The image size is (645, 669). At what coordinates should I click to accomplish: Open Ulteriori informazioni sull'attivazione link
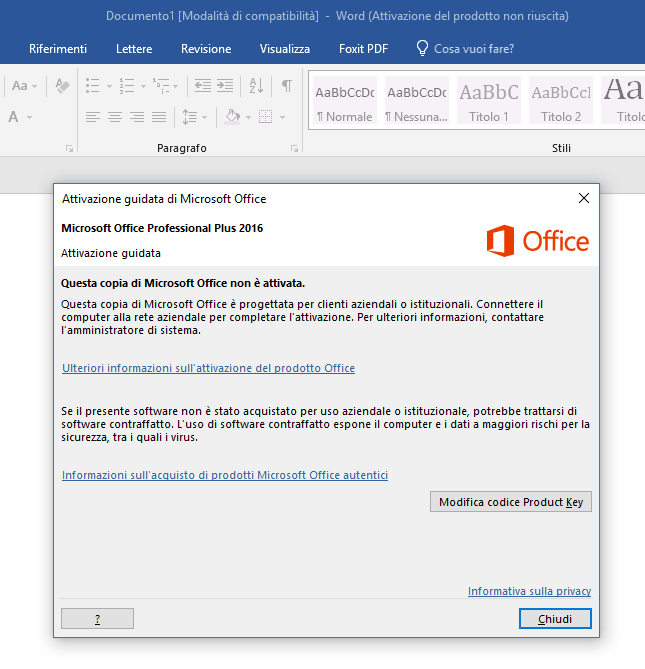click(x=208, y=368)
